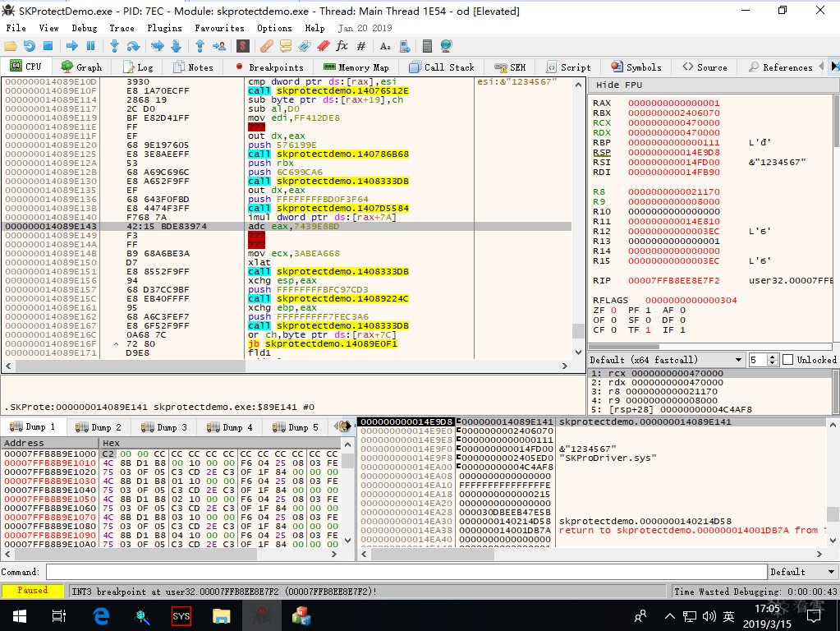The height and width of the screenshot is (631, 840).
Task: Open the command type Default dropdown
Action: (803, 572)
